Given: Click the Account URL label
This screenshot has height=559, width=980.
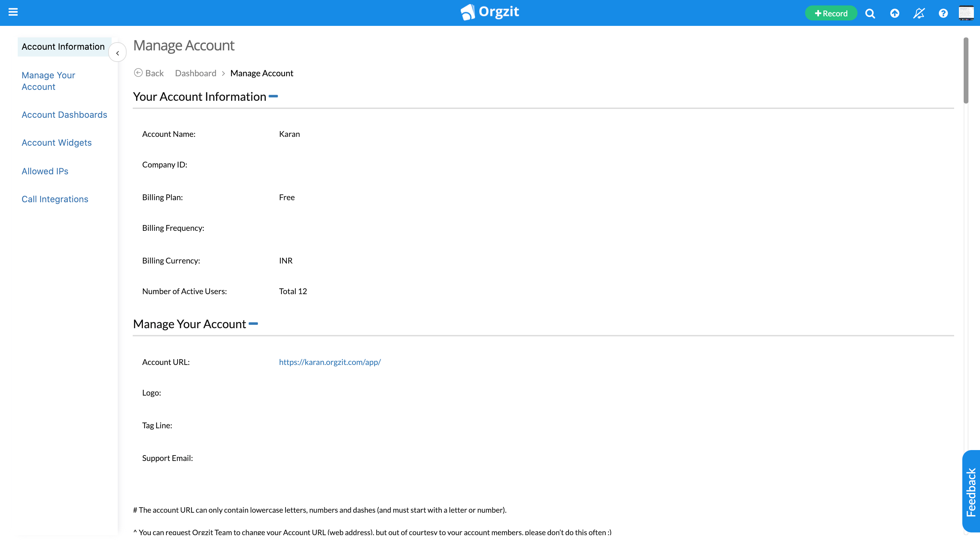Looking at the screenshot, I should 166,362.
